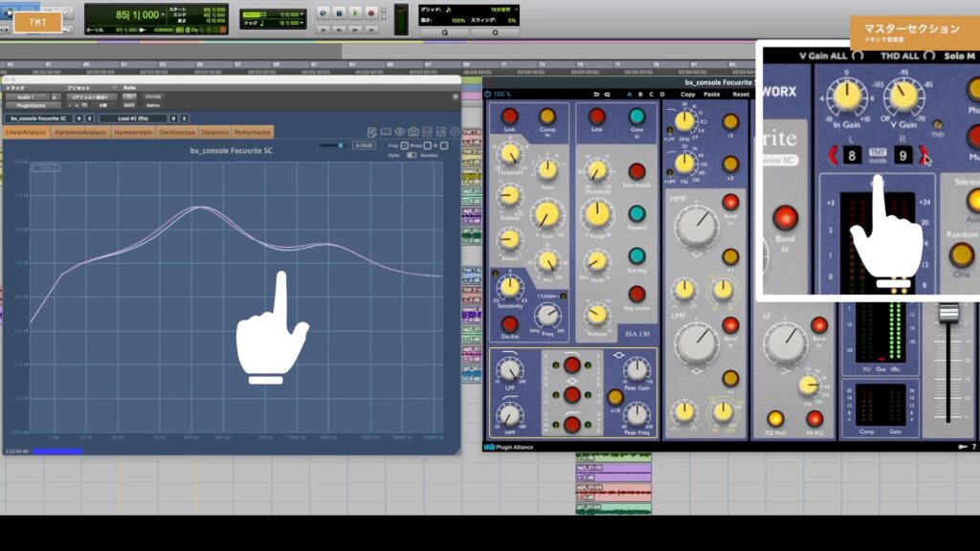Toggle the Comp In button
Viewport: 980px width, 551px height.
[547, 116]
